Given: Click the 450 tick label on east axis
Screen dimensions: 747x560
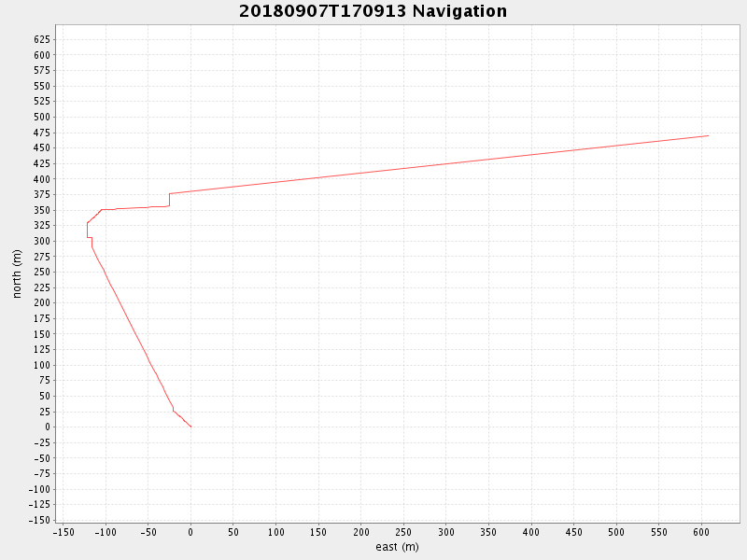Looking at the screenshot, I should (573, 532).
